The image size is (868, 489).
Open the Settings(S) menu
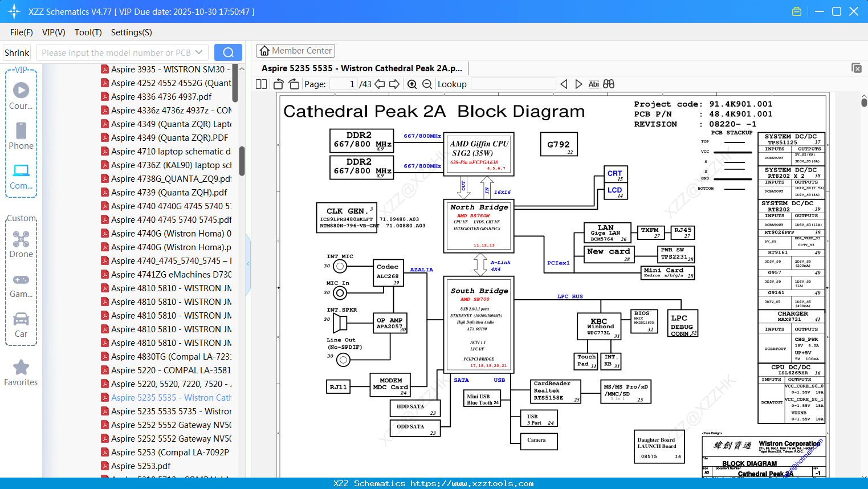click(132, 32)
